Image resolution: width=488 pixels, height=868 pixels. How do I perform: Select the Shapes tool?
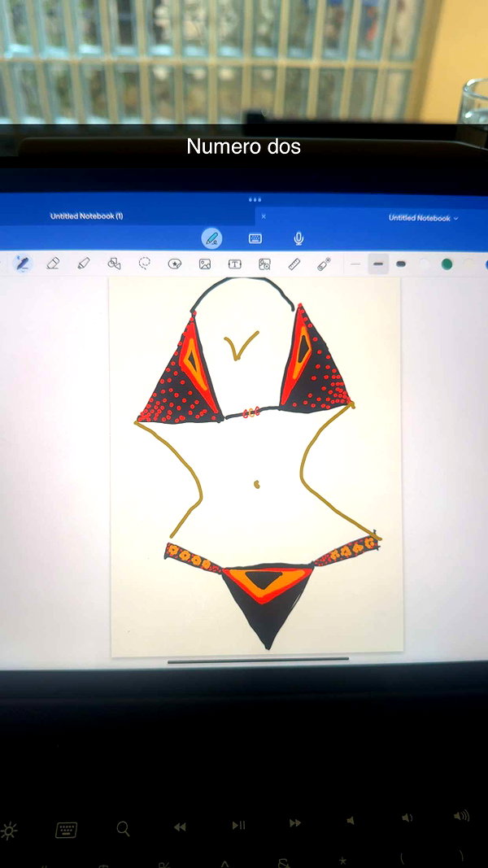[x=114, y=264]
